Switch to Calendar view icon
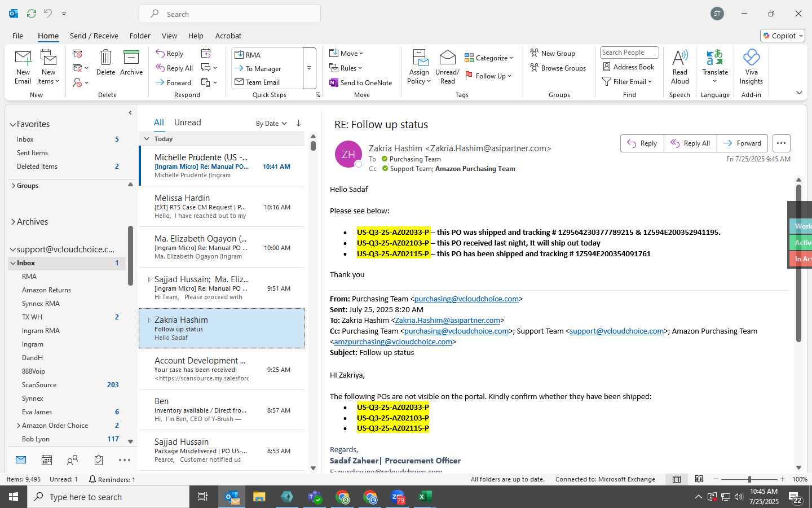This screenshot has height=508, width=812. (47, 460)
